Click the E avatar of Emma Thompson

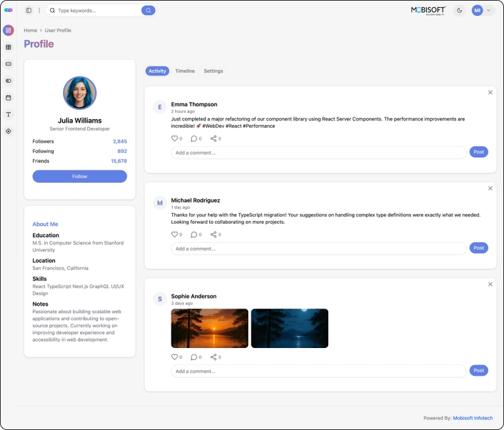point(160,107)
